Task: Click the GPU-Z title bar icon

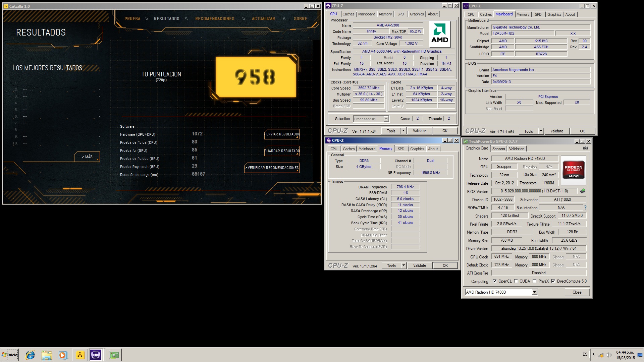Action: tap(466, 141)
